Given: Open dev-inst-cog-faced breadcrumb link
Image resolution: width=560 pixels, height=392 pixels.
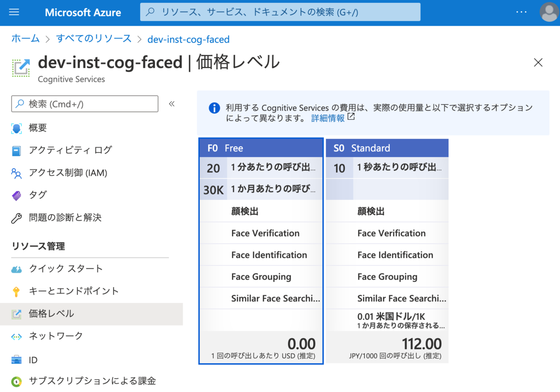Looking at the screenshot, I should point(189,39).
